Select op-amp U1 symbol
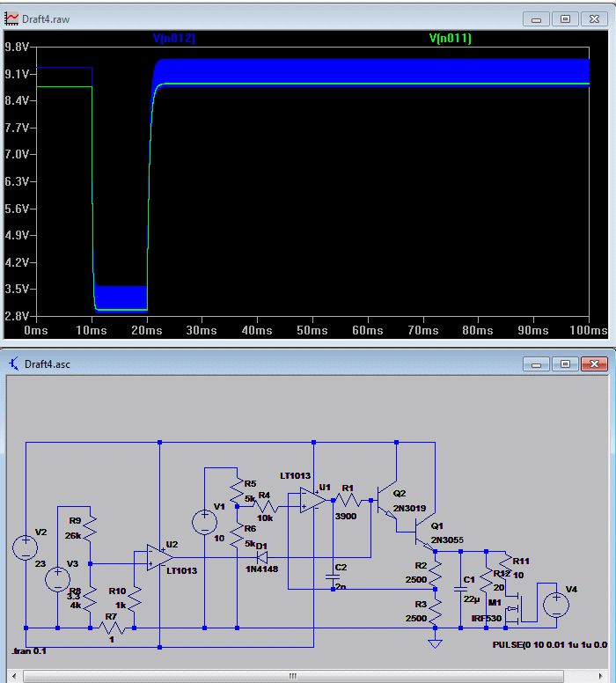 coord(312,500)
